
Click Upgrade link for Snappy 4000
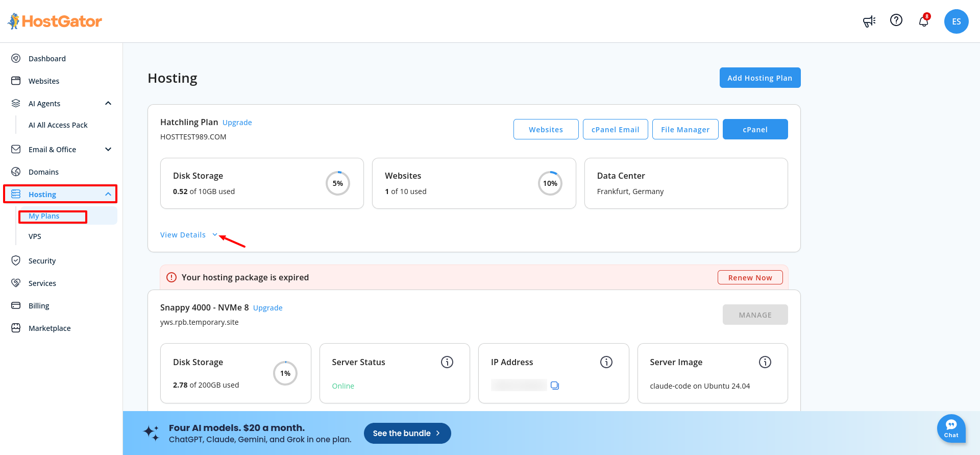[x=268, y=308]
